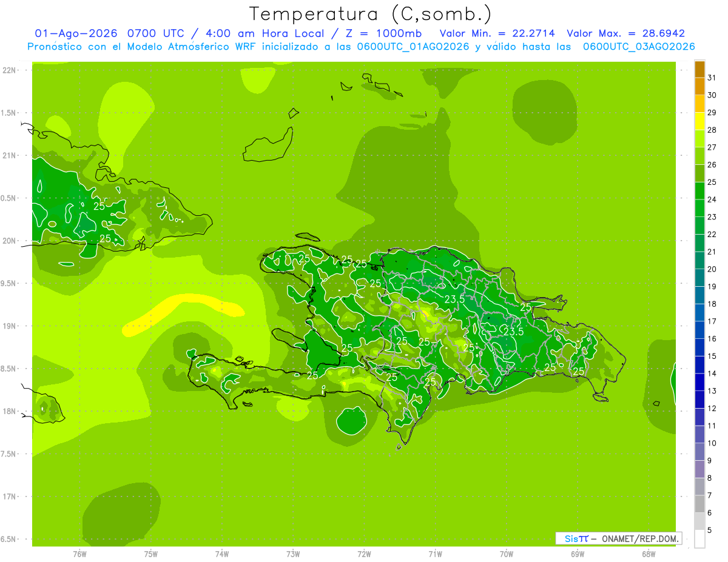Click the '72W' longitude tick label
The width and height of the screenshot is (728, 562).
[364, 554]
